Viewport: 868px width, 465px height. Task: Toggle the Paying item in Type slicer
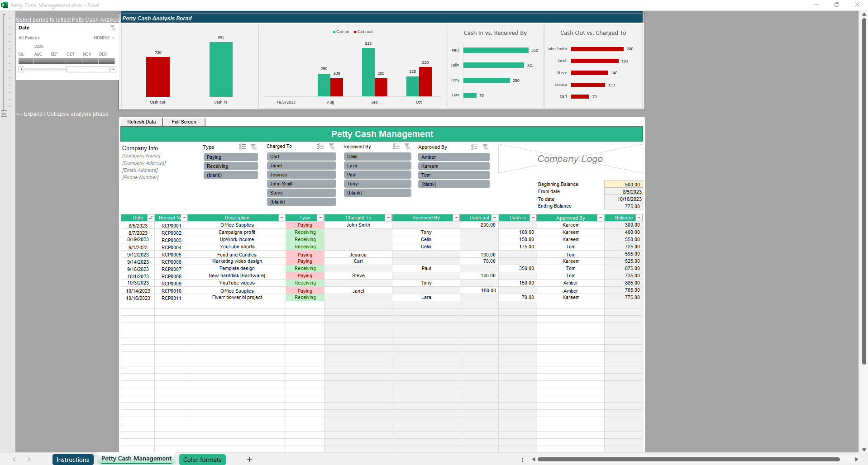point(230,157)
